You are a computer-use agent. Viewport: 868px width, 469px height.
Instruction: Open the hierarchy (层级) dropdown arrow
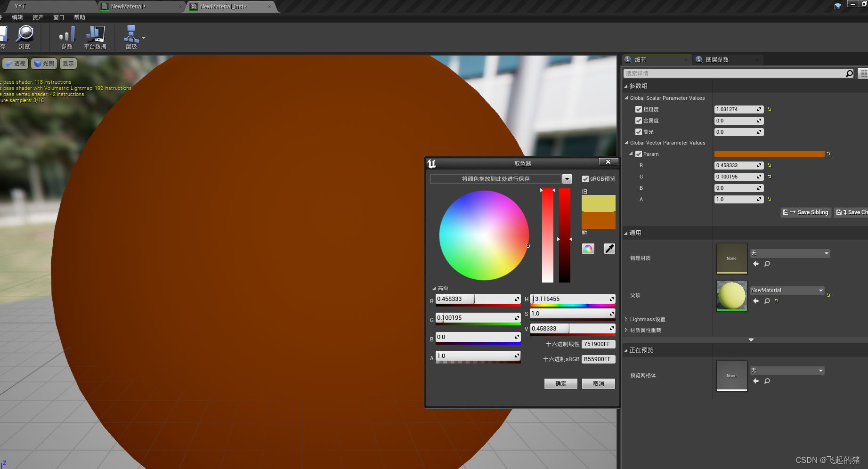pyautogui.click(x=144, y=38)
